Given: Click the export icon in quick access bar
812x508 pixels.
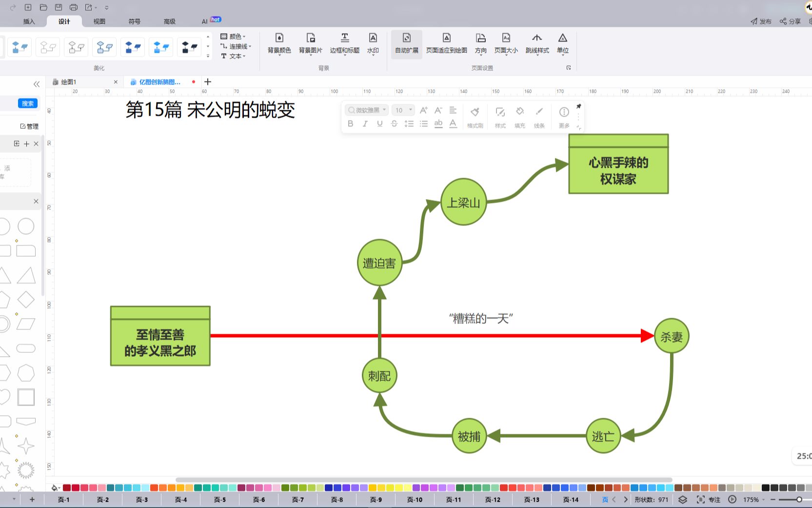Looking at the screenshot, I should pyautogui.click(x=89, y=7).
